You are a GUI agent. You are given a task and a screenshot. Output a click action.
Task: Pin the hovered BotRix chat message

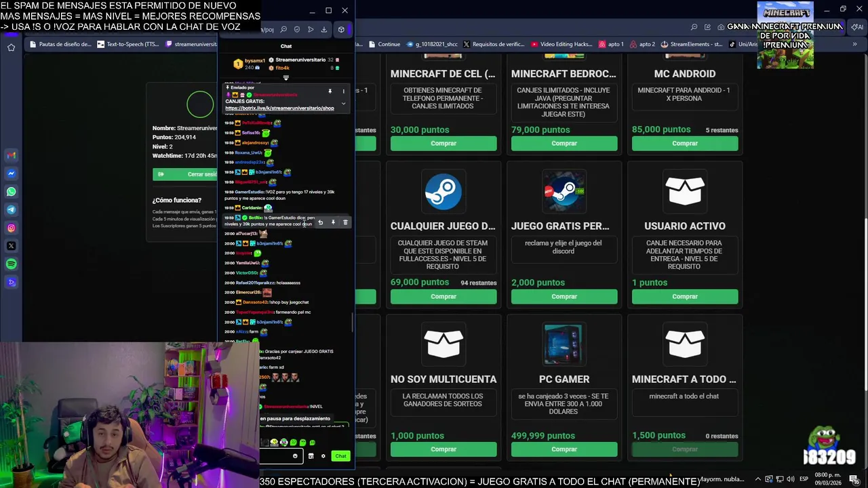point(333,222)
